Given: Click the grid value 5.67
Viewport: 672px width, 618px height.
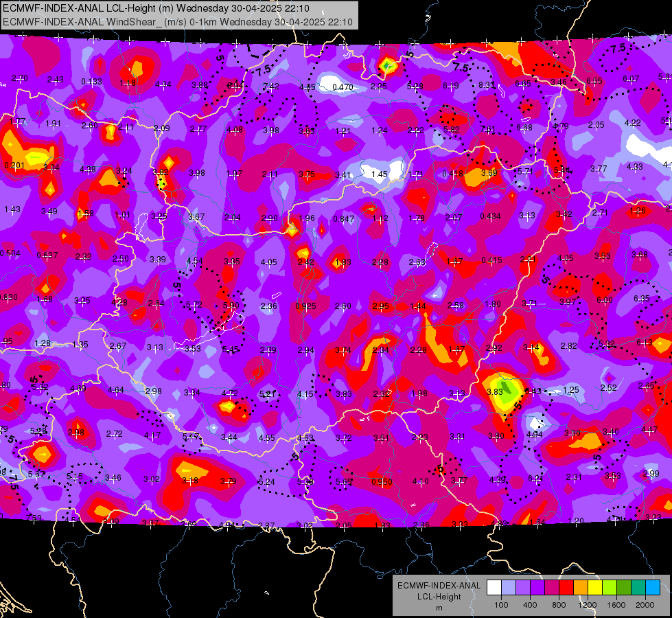Looking at the screenshot, I should pyautogui.click(x=36, y=474).
